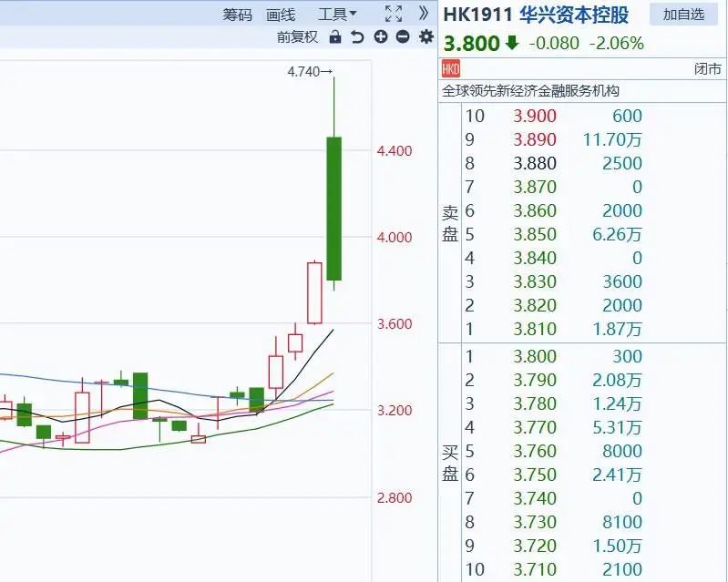Zoom in chart with plus icon
This screenshot has width=728, height=582.
pos(380,37)
